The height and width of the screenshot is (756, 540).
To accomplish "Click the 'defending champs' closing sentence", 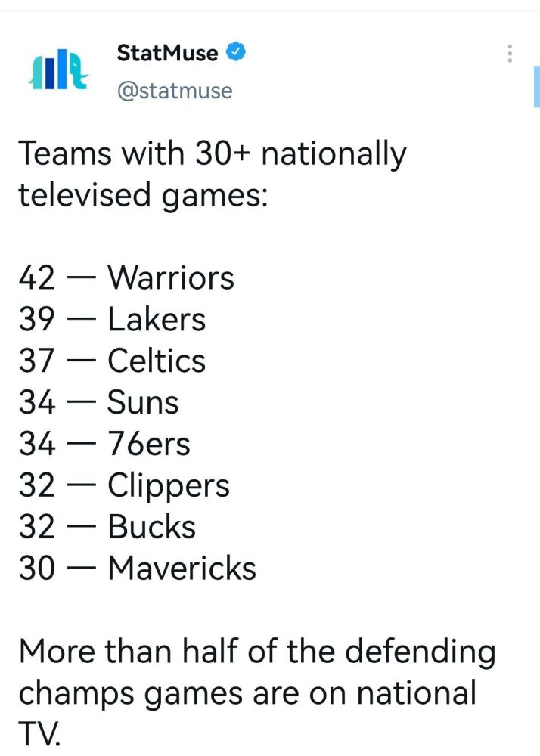I will 257,692.
